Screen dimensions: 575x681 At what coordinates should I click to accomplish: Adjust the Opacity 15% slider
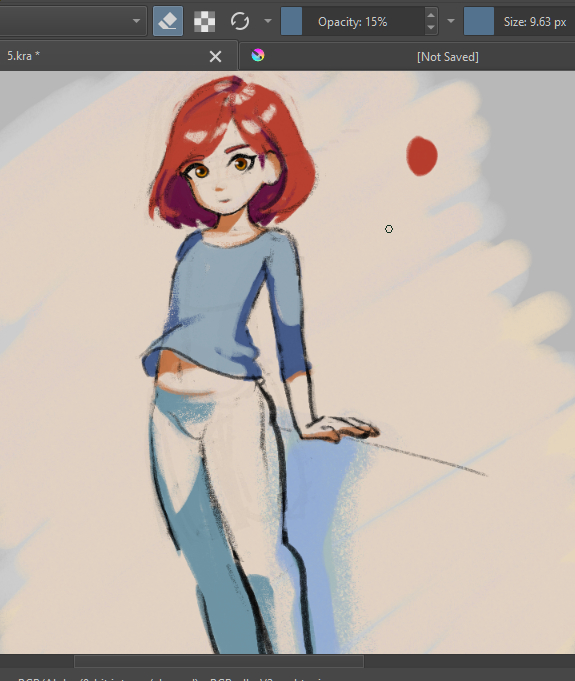coord(353,21)
